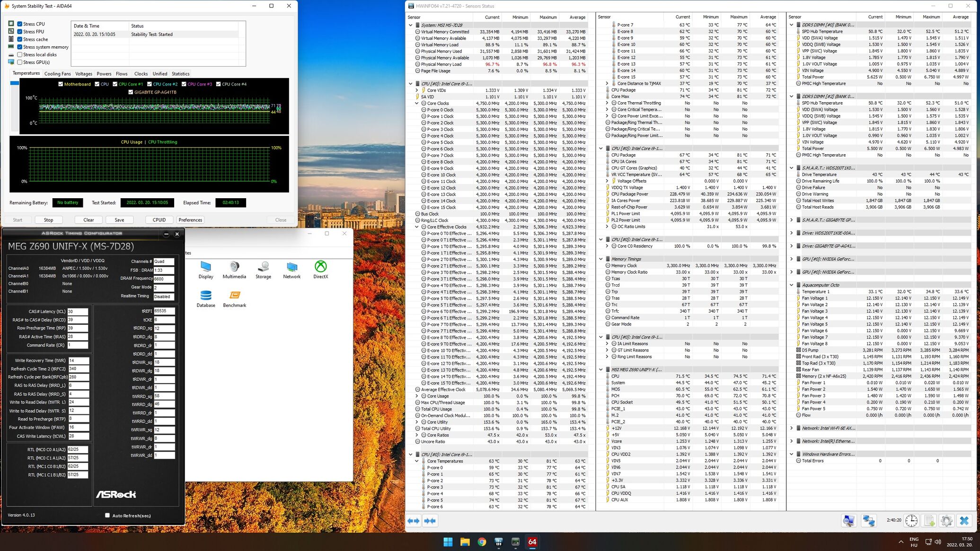Click the Stop button in AIDA64

(48, 220)
